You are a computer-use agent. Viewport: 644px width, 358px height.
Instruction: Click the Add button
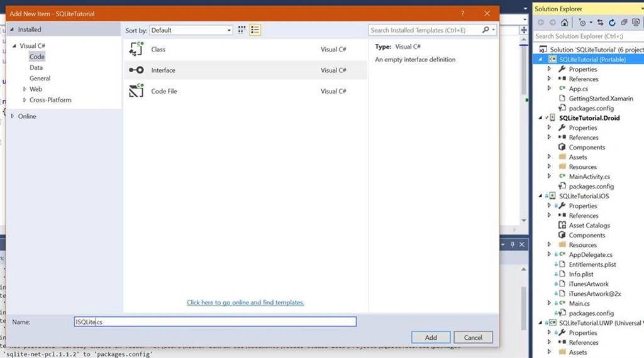click(x=431, y=337)
